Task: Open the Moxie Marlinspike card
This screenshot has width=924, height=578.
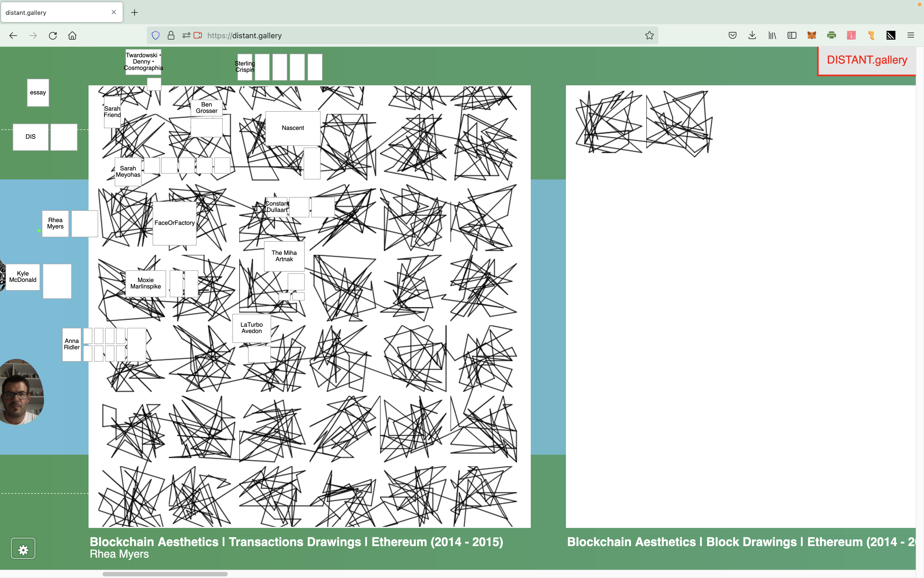Action: coord(145,284)
